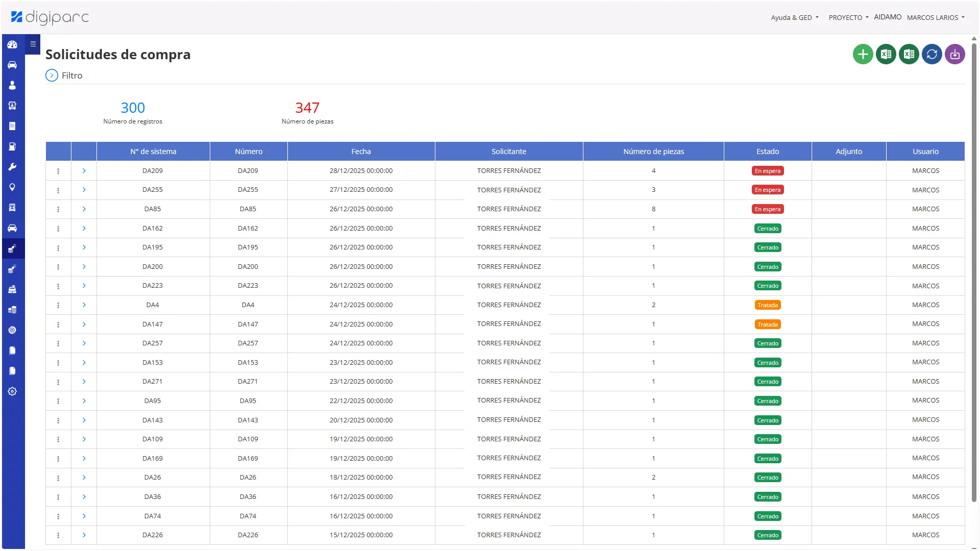The width and height of the screenshot is (980, 551).
Task: Open the dashboard gauge icon in sidebar
Action: click(12, 44)
